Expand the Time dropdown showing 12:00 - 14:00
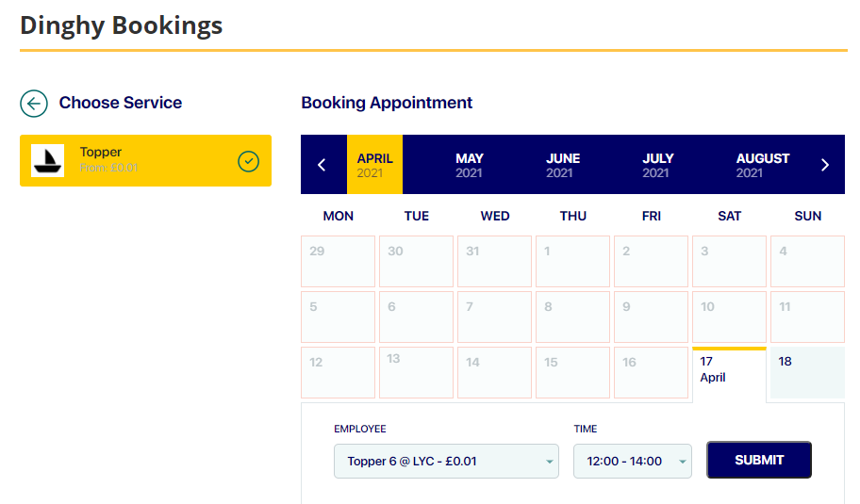 click(x=632, y=462)
